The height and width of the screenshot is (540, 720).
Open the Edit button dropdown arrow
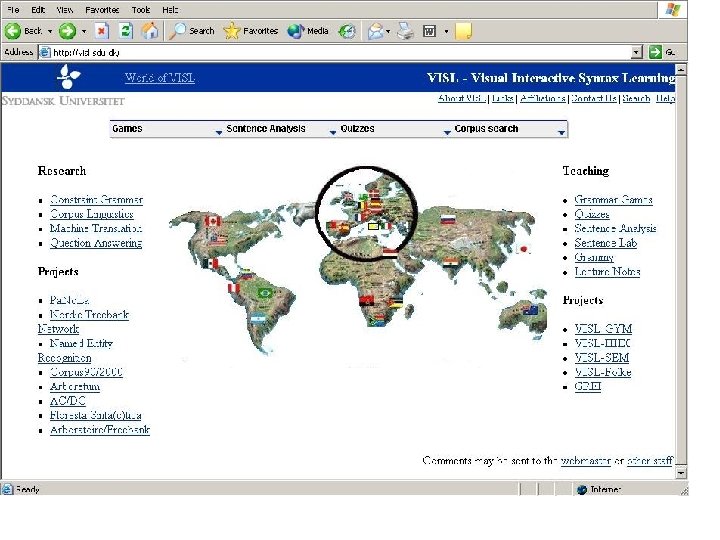tap(446, 31)
